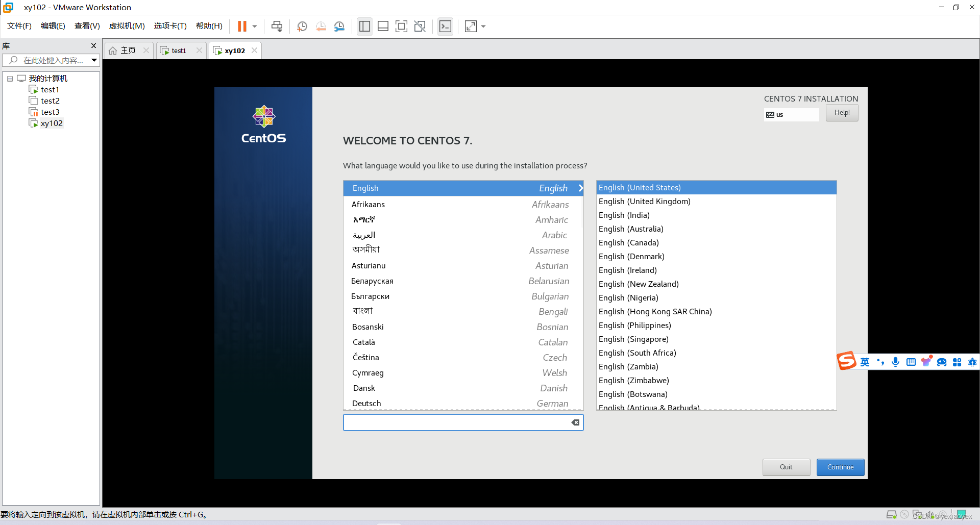Image resolution: width=980 pixels, height=525 pixels.
Task: Click the Sogou input method S logo
Action: point(846,361)
